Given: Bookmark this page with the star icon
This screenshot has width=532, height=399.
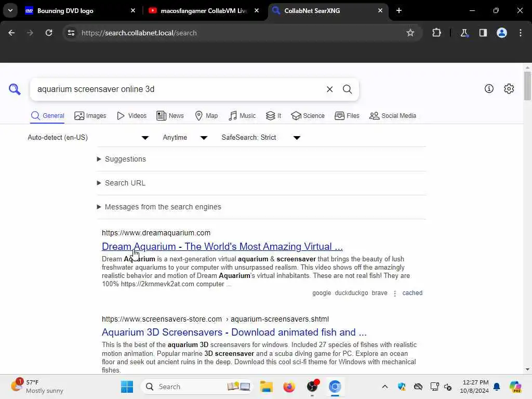Looking at the screenshot, I should tap(410, 33).
